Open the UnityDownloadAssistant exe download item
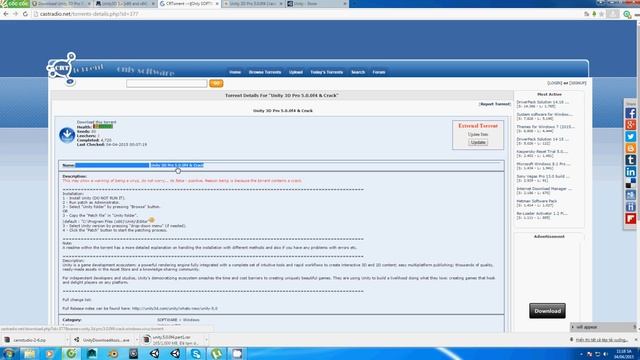Screen dimensions: 640x360 coord(102,340)
